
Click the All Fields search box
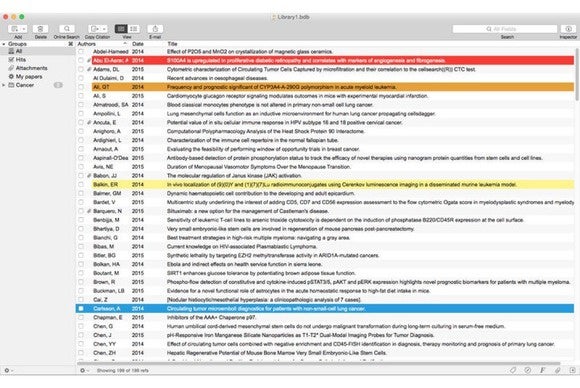tap(505, 29)
